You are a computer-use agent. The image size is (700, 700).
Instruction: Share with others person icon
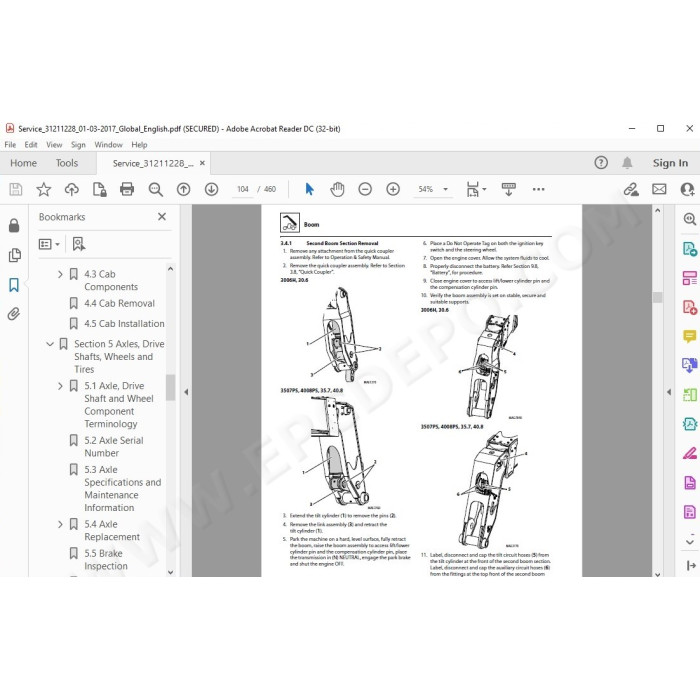tap(687, 189)
